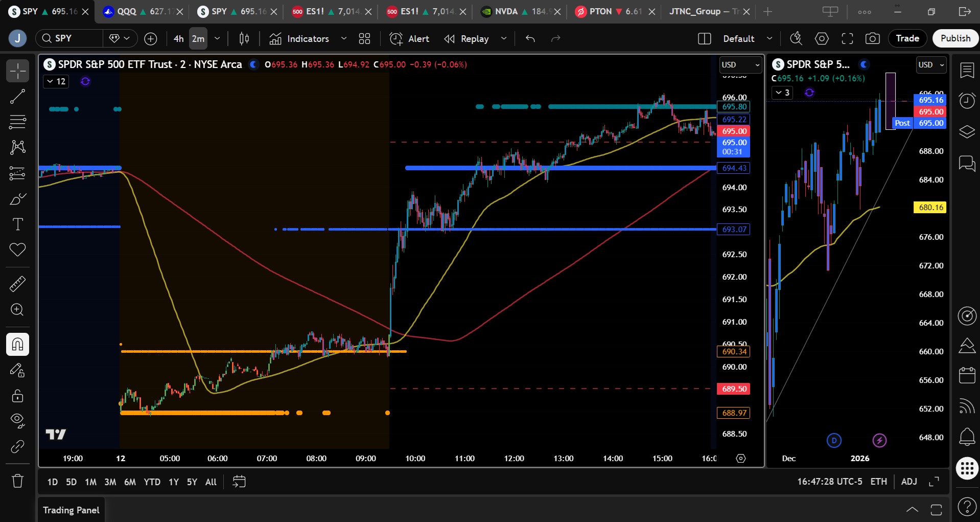Select the 1D date range
980x522 pixels.
point(52,482)
